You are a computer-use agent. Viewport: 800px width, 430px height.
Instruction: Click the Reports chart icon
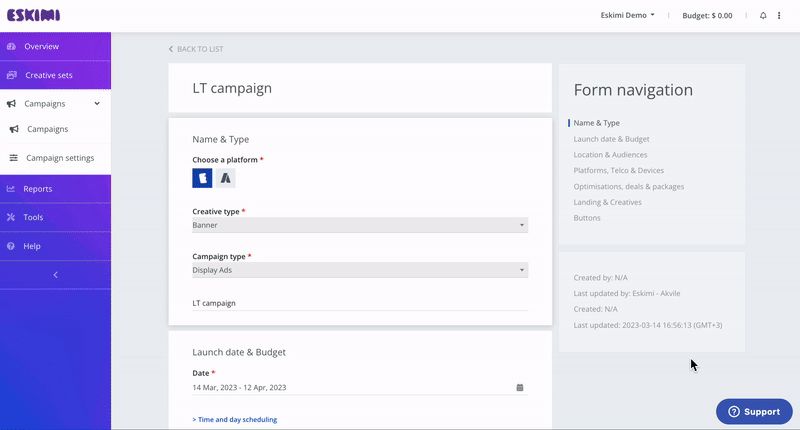pyautogui.click(x=11, y=189)
